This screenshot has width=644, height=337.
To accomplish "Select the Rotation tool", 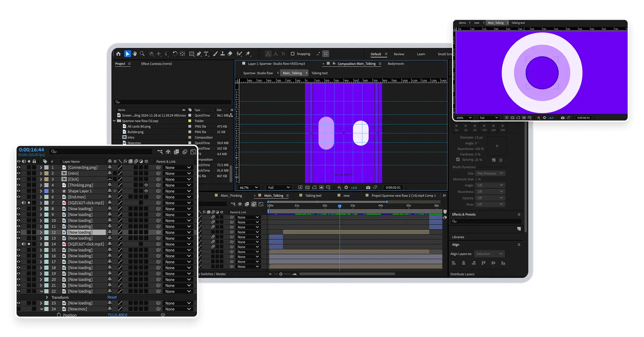I will pos(175,54).
